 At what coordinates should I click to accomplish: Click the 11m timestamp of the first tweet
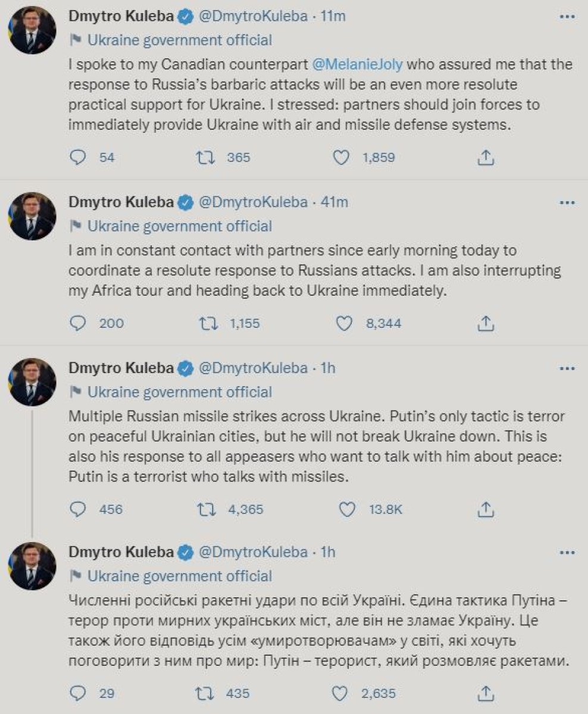click(333, 16)
